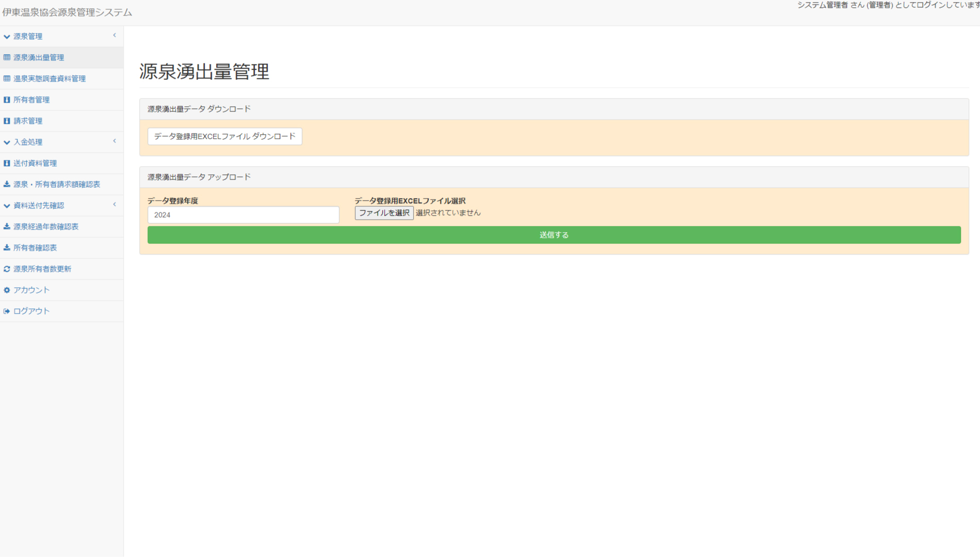This screenshot has width=980, height=557.
Task: Open the 送付資料管理 menu entry
Action: click(x=36, y=163)
